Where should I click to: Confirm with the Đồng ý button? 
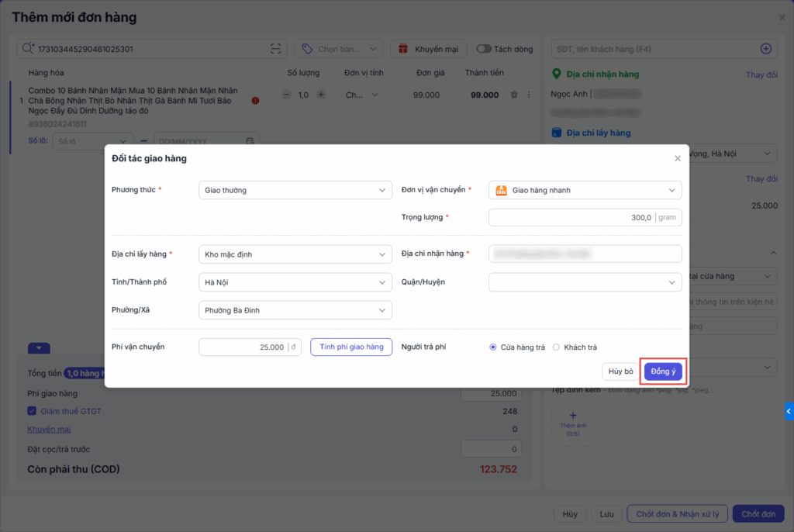663,371
